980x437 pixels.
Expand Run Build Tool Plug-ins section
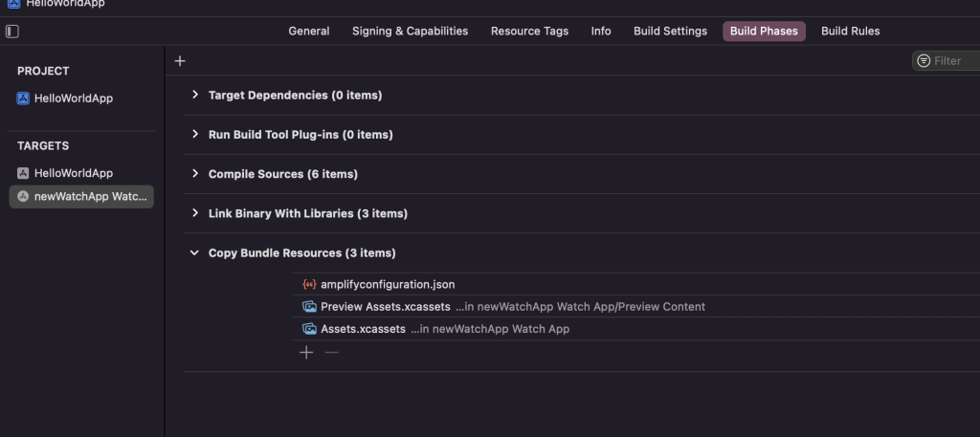[195, 134]
